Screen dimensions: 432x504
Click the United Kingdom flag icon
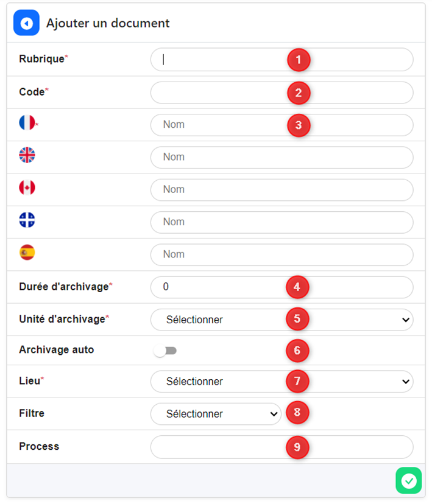point(27,155)
